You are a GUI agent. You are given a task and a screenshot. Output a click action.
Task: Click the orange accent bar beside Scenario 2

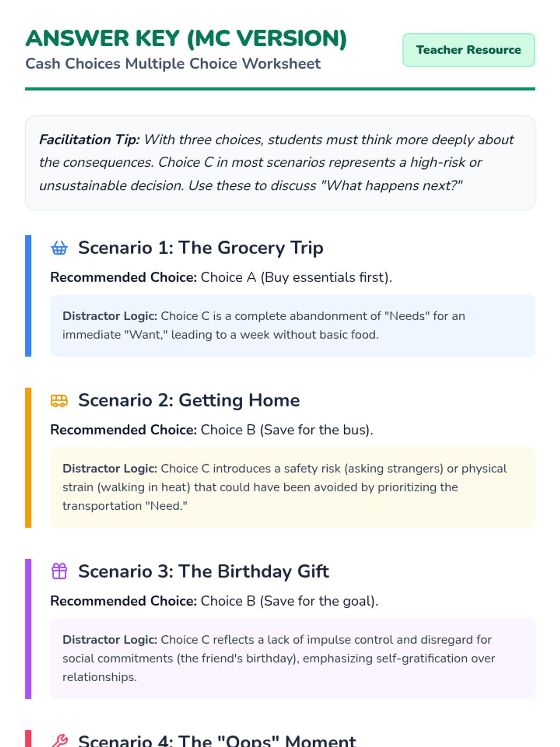coord(28,458)
